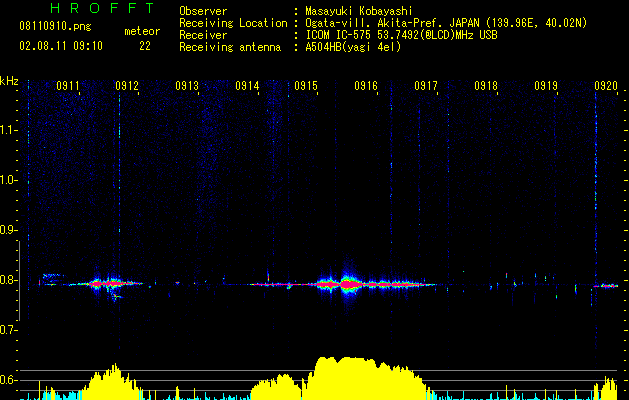629x400 pixels.
Task: Click the HROFFT title text
Action: 103,8
